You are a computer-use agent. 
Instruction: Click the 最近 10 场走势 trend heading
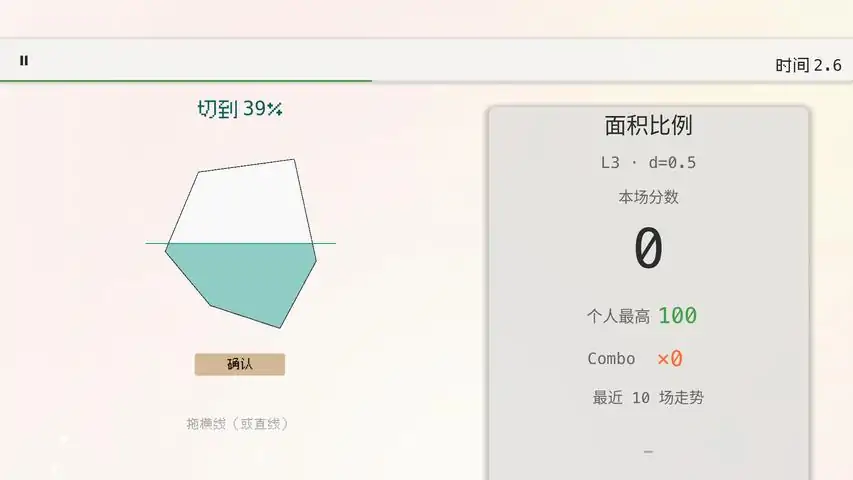(648, 398)
